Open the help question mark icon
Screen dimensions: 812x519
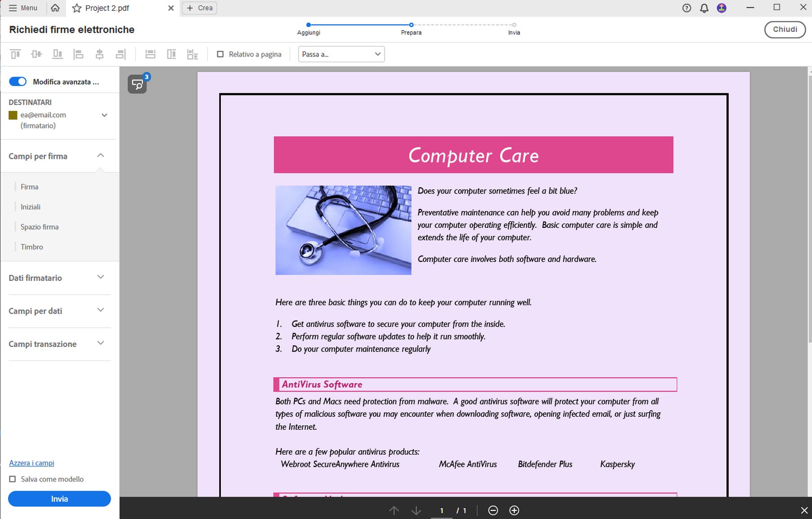(686, 8)
